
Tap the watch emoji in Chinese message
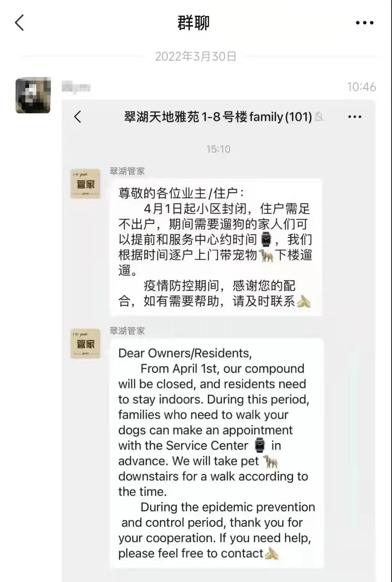tap(266, 239)
